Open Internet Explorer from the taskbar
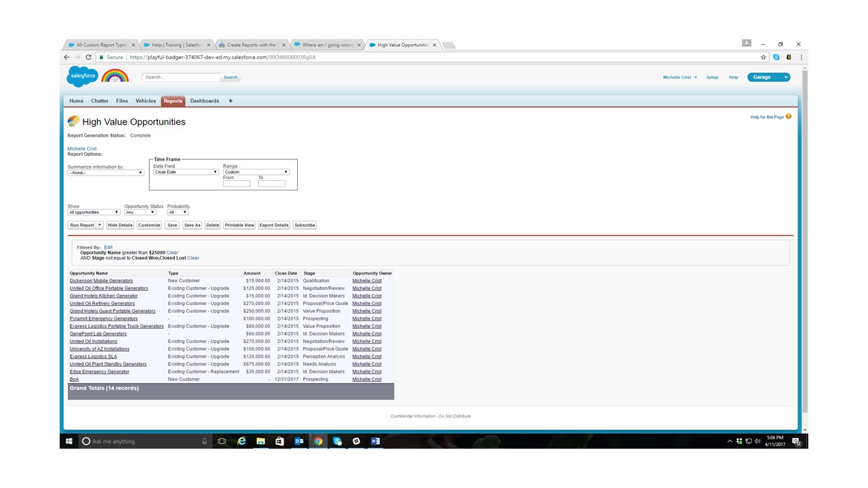This screenshot has width=868, height=488. pos(241,441)
